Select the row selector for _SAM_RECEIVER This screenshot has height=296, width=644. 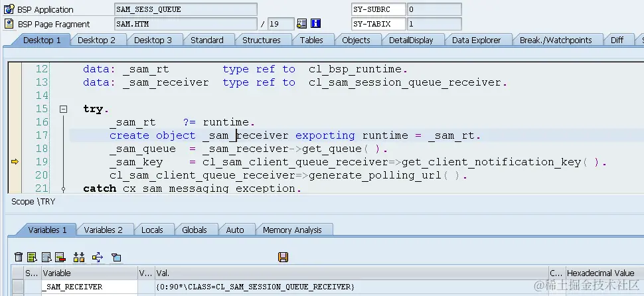coord(17,287)
